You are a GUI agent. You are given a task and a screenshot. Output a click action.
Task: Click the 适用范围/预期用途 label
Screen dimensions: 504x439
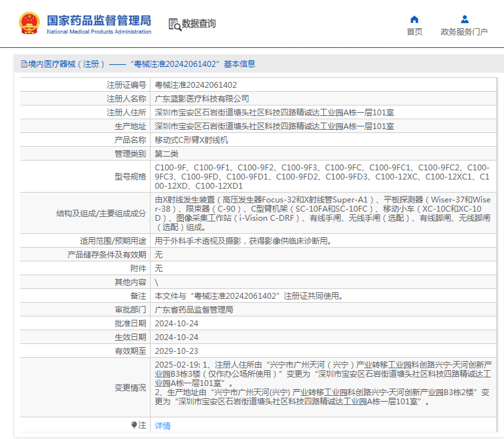pyautogui.click(x=85, y=240)
